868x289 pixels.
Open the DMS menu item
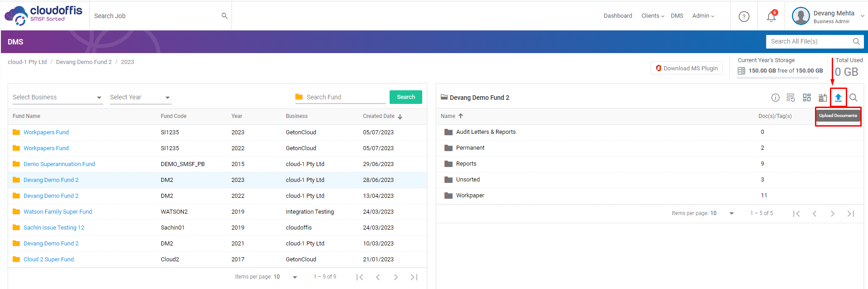click(x=677, y=16)
